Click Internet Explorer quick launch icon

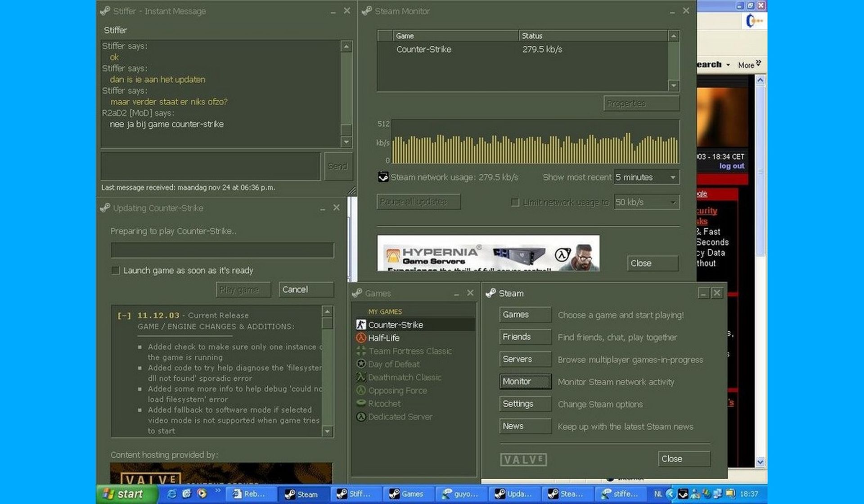(x=171, y=494)
